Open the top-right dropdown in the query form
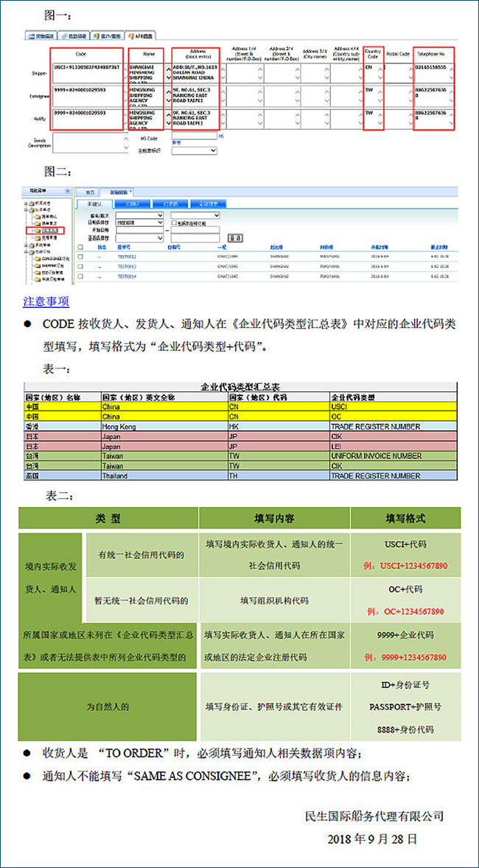This screenshot has height=868, width=479. [195, 215]
